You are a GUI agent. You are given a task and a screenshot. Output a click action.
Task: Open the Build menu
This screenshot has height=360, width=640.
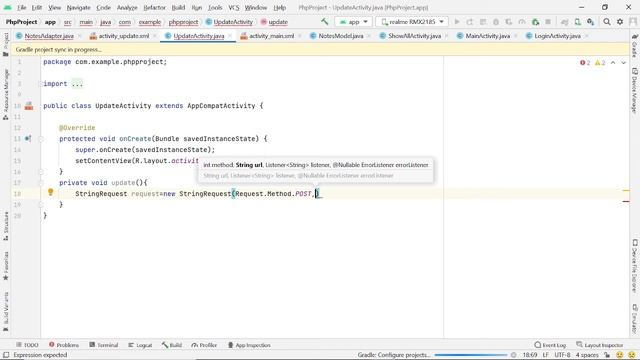[x=178, y=7]
